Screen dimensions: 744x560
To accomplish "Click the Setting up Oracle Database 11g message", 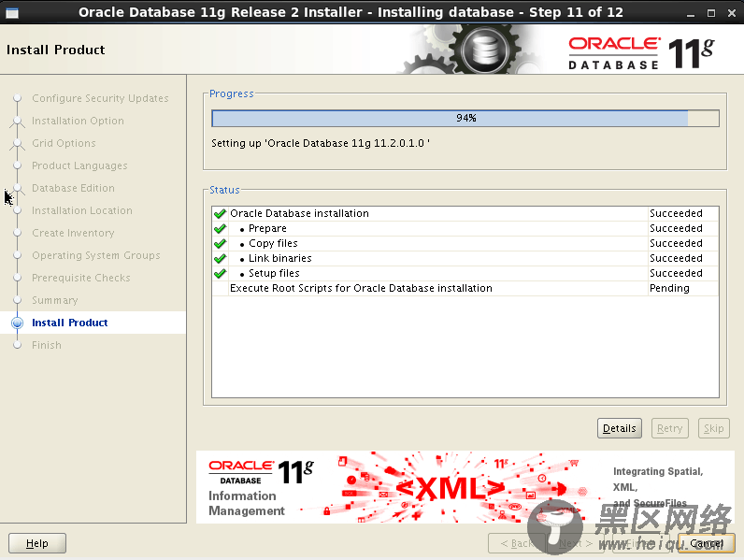I will [321, 143].
